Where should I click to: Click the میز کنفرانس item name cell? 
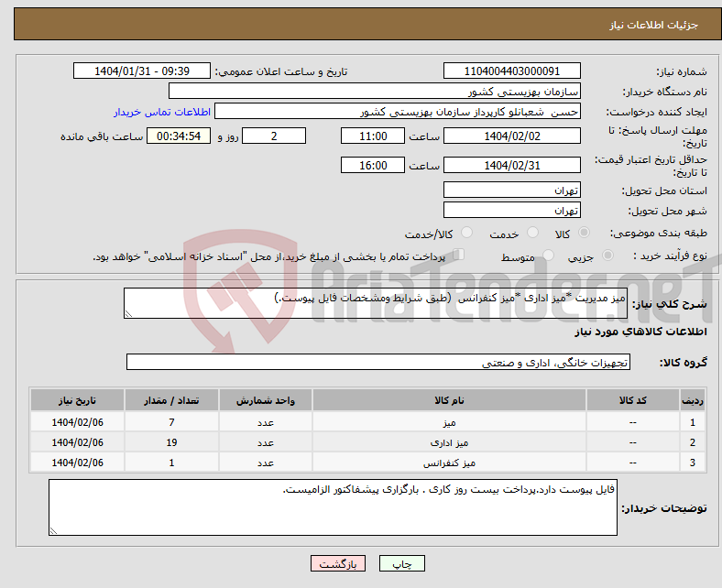point(449,463)
